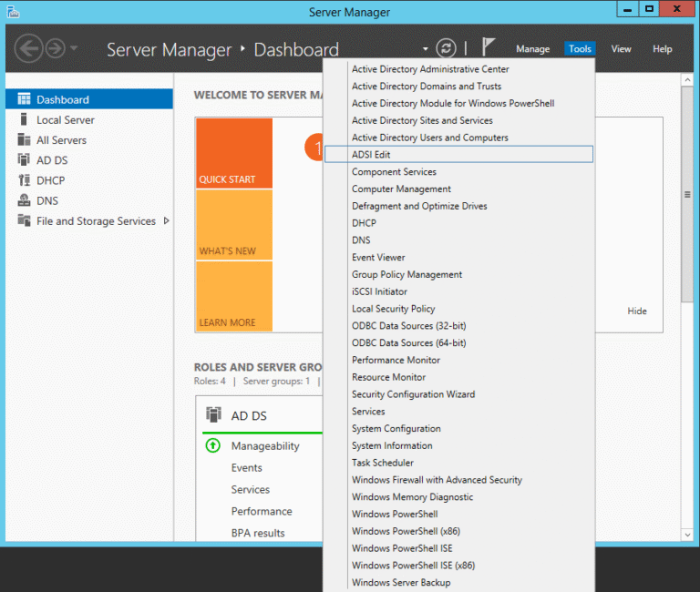
Task: Select ADSI Edit from Tools menu
Action: tap(371, 155)
